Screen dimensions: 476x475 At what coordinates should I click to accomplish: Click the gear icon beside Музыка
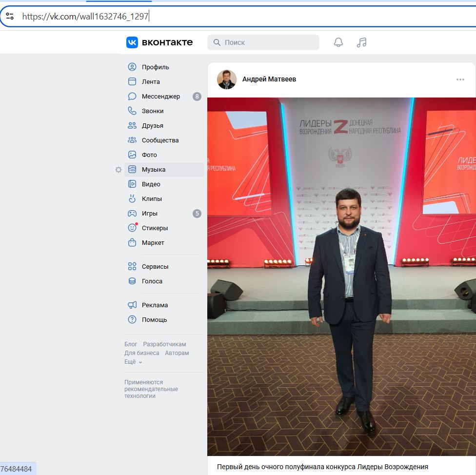point(118,170)
